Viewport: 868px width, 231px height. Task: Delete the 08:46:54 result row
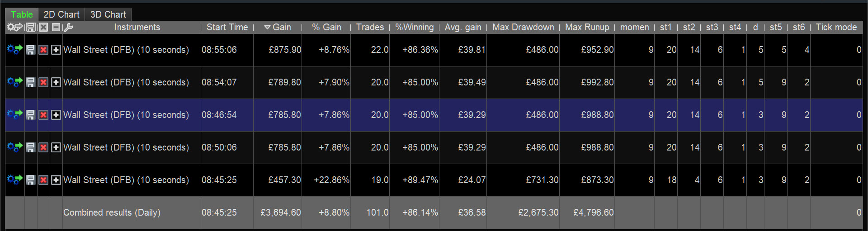click(x=43, y=115)
